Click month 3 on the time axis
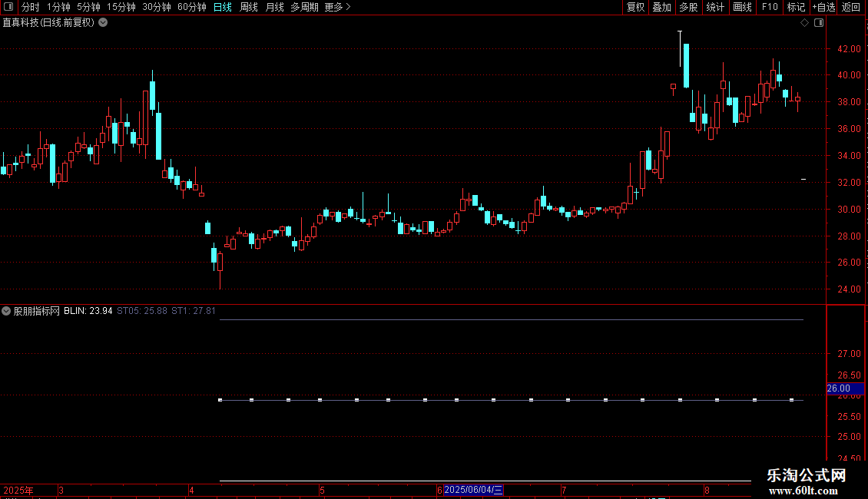The width and height of the screenshot is (868, 499). coord(61,490)
